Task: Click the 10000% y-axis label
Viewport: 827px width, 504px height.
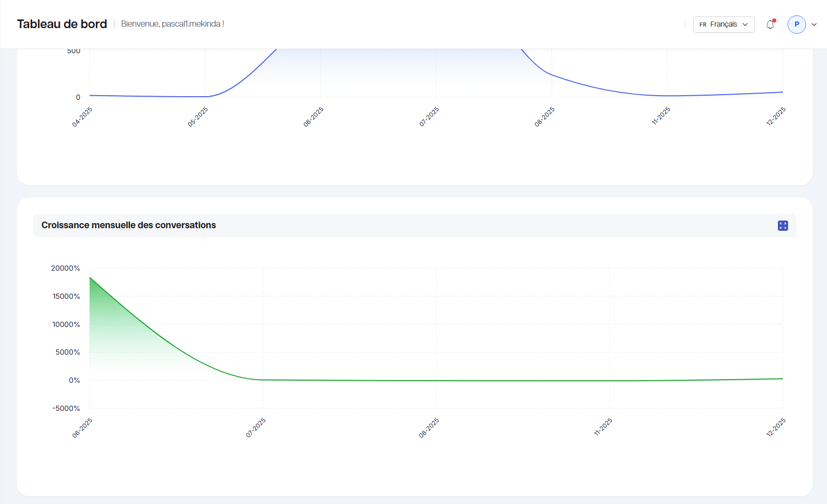Action: pyautogui.click(x=66, y=324)
